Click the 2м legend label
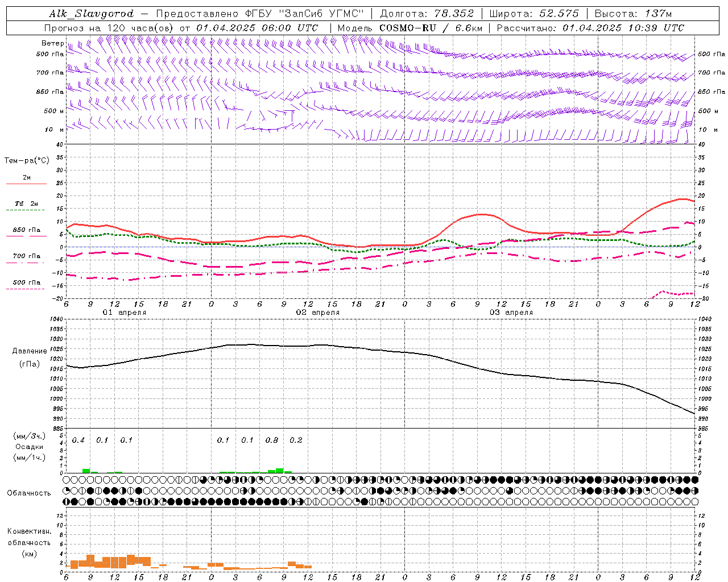Screen dimensions: 728x582 [x=27, y=177]
